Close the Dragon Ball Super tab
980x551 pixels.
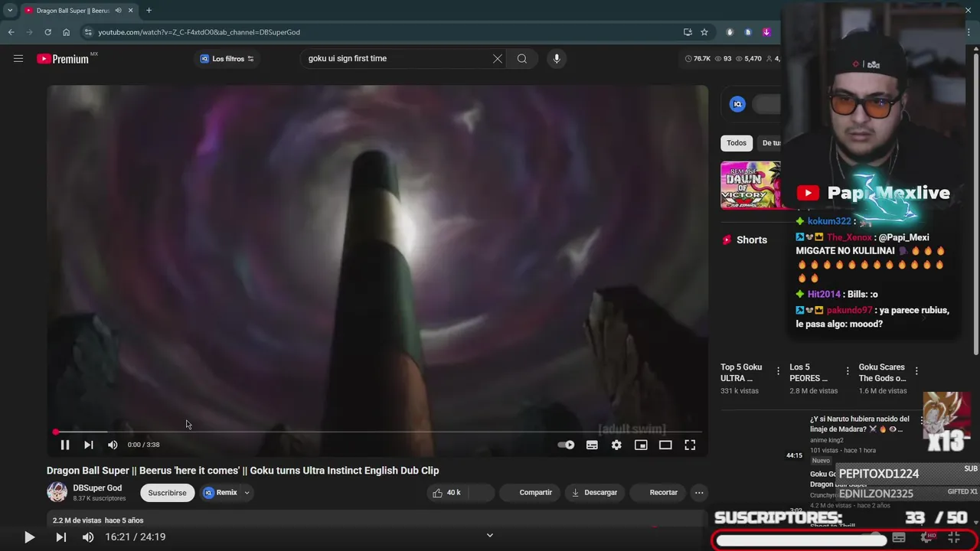point(131,11)
